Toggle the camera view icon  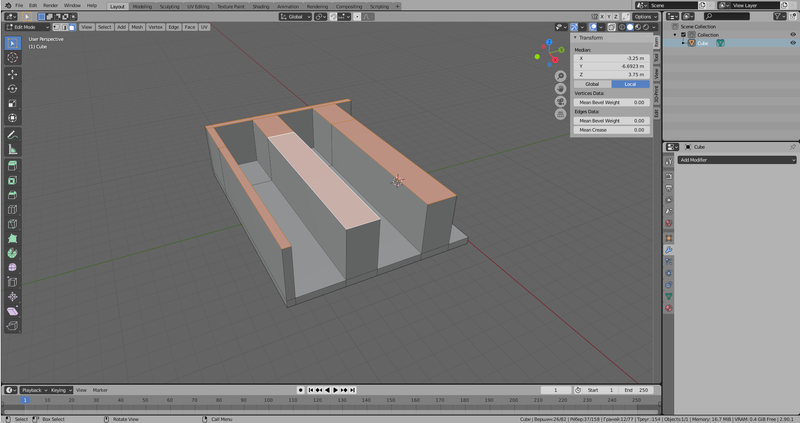562,102
